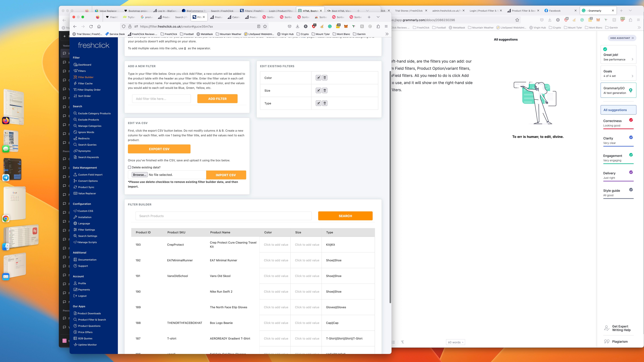
Task: Click the orange SEARCH button
Action: [x=345, y=216]
